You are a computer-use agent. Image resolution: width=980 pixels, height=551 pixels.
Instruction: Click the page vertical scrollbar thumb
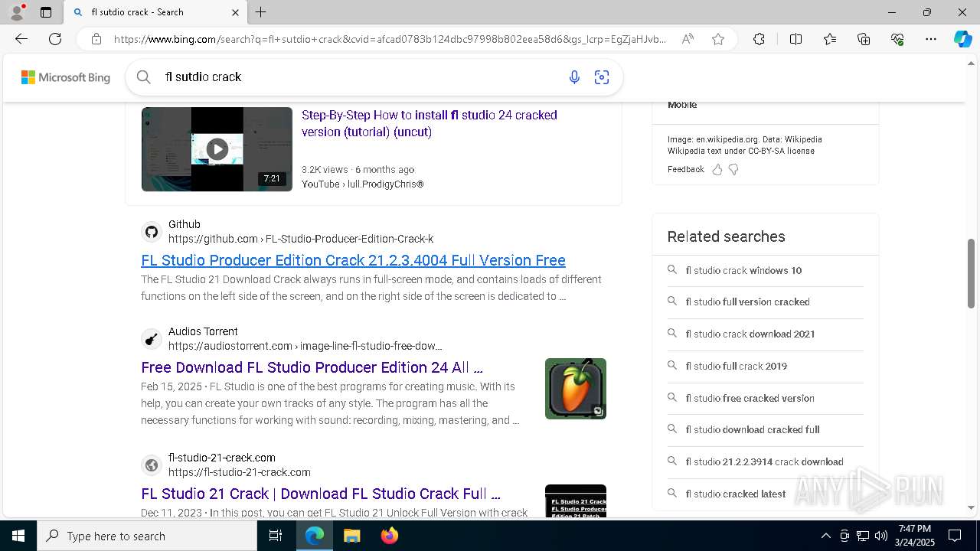[971, 273]
